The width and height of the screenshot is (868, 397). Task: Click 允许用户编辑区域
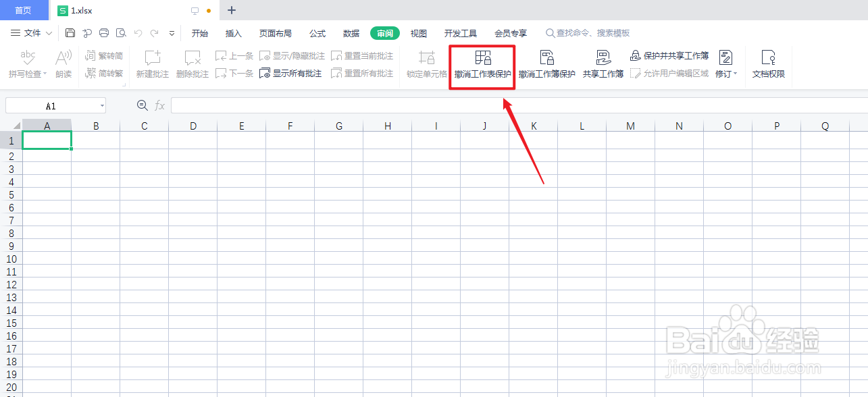[669, 74]
